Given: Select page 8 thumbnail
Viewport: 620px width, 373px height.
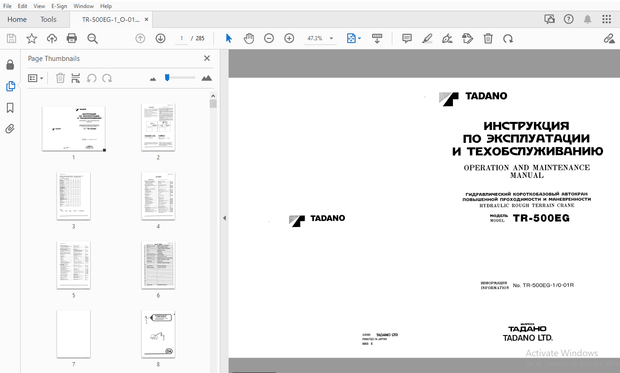Looking at the screenshot, I should click(158, 334).
